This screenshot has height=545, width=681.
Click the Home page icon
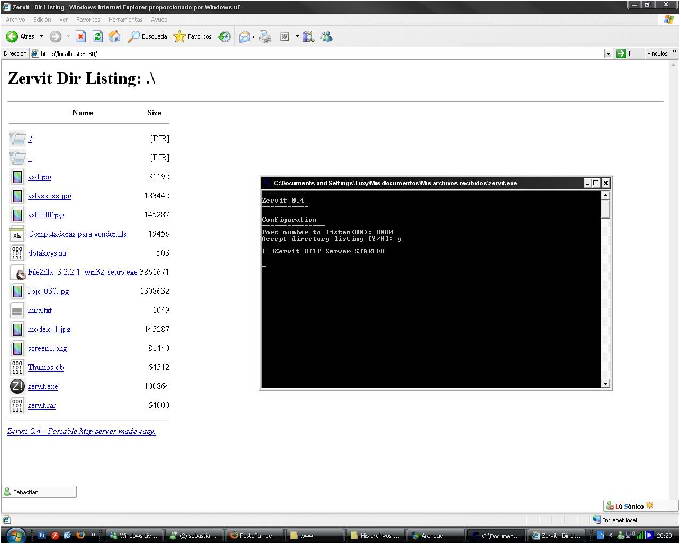[115, 37]
